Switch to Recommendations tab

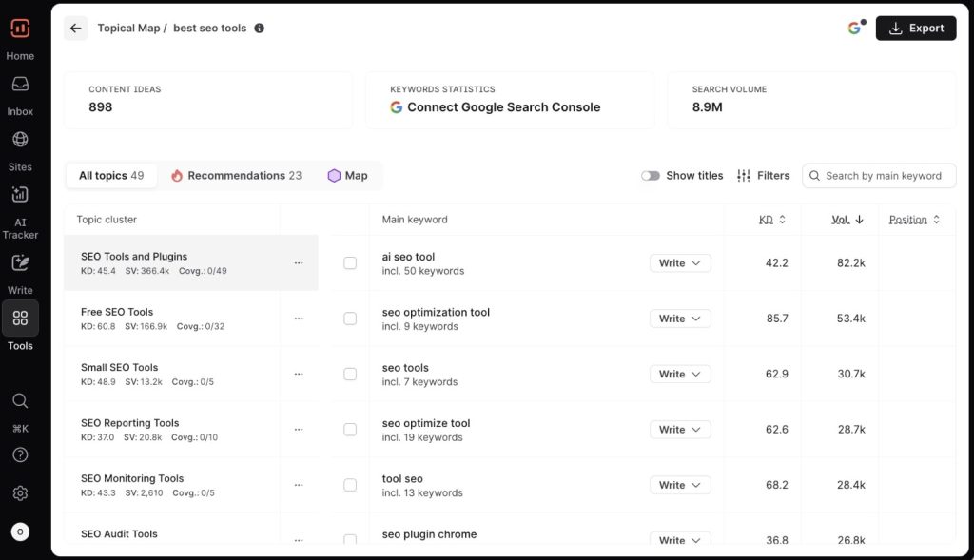(x=236, y=176)
